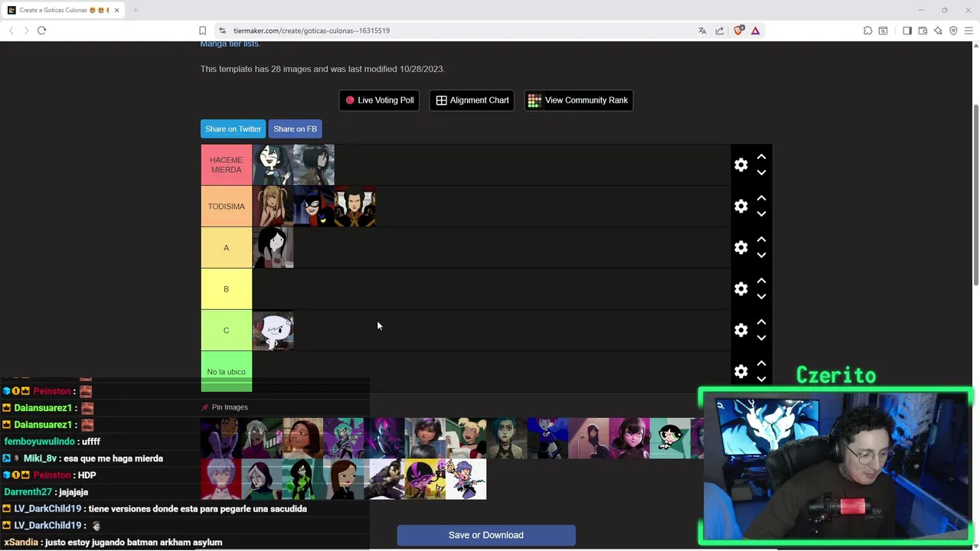Click the Live Voting Poll button
This screenshot has width=980, height=551.
(x=379, y=100)
